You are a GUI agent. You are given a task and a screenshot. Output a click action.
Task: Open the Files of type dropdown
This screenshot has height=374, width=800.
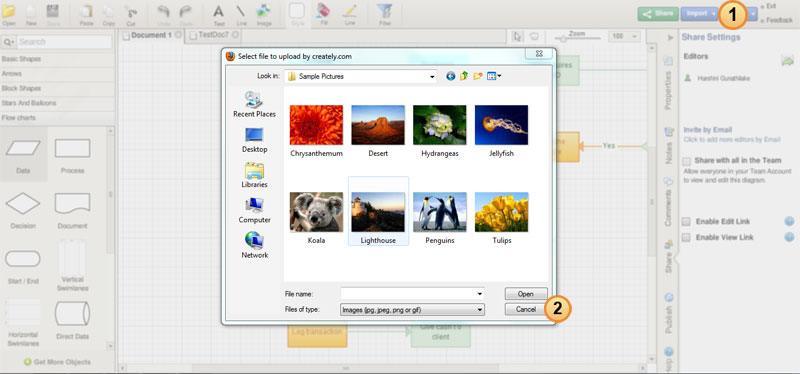point(480,310)
